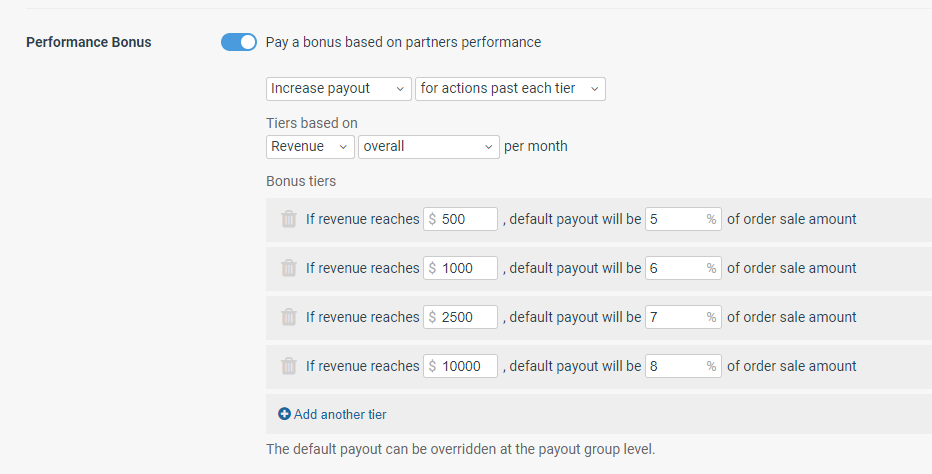This screenshot has height=474, width=932.
Task: Delete the $1000 revenue tier
Action: point(289,268)
